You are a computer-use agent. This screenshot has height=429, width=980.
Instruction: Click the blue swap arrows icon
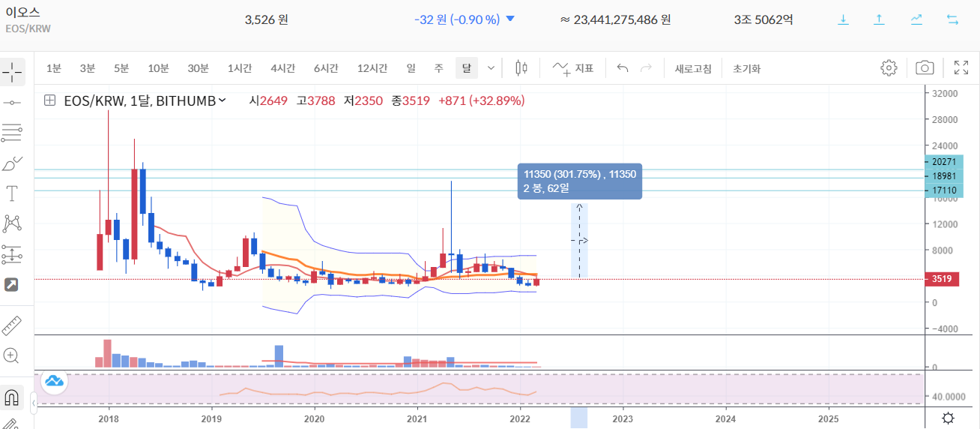pos(953,19)
